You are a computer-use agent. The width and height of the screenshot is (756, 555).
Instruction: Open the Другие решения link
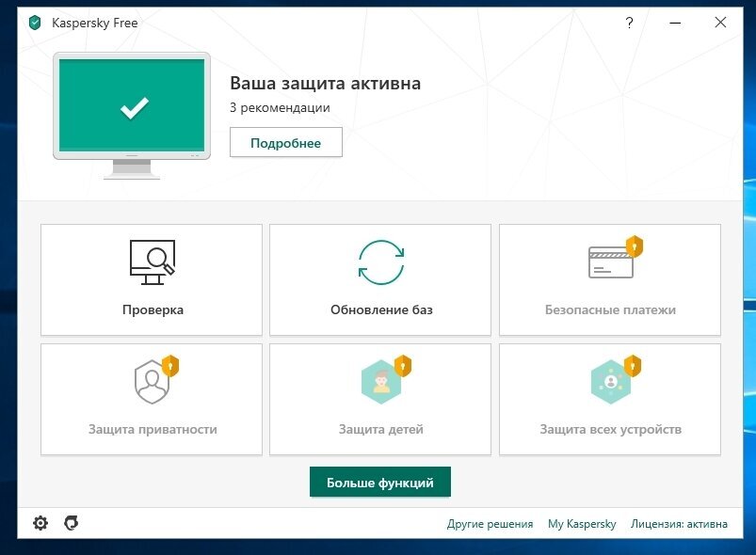click(490, 524)
